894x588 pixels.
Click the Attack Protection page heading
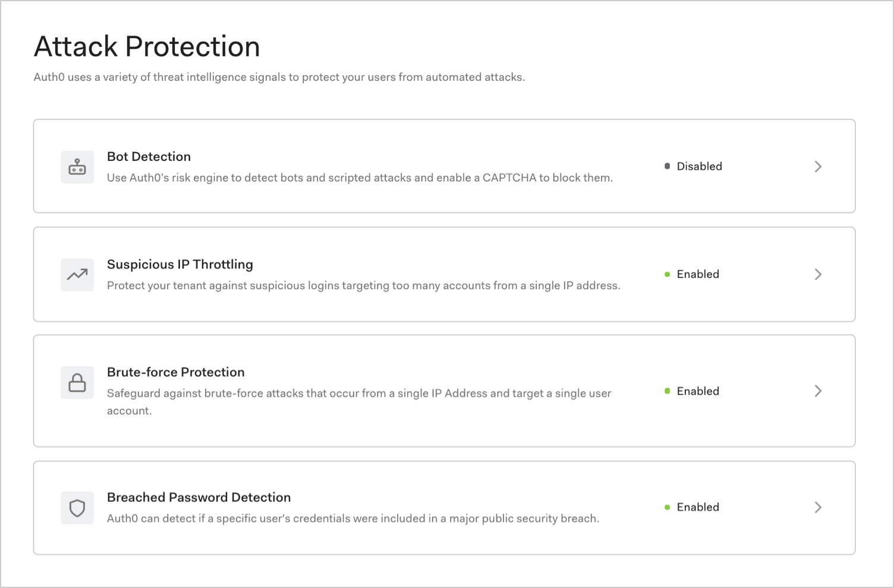coord(147,46)
